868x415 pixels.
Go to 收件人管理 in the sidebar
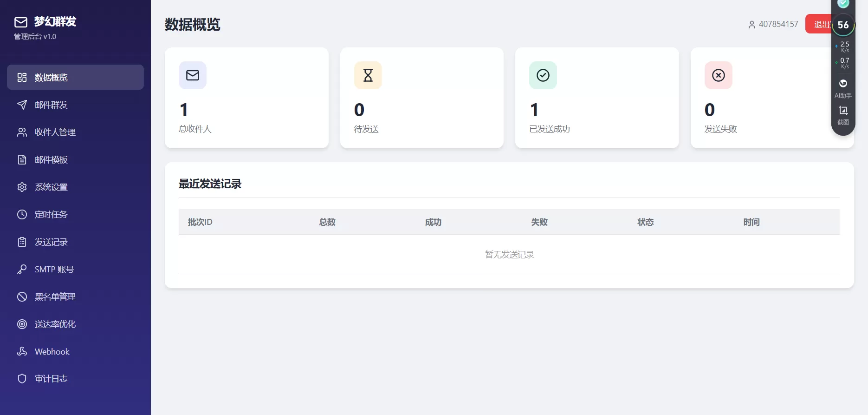point(75,132)
